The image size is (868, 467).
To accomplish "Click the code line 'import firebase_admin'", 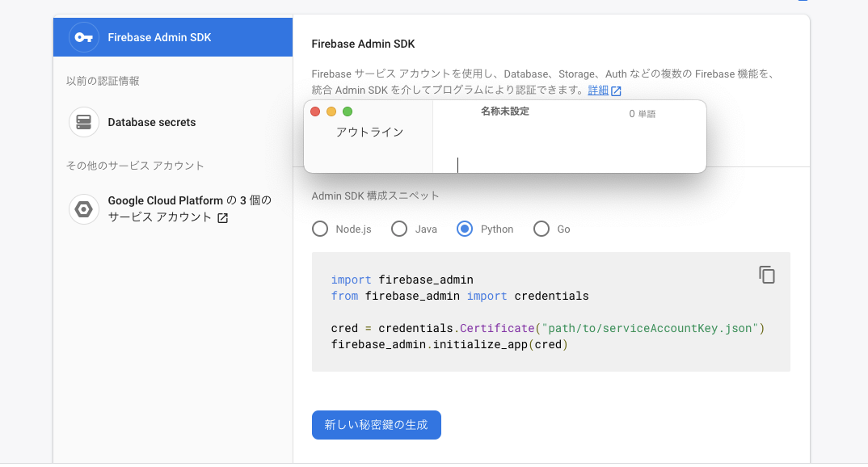I will click(402, 280).
